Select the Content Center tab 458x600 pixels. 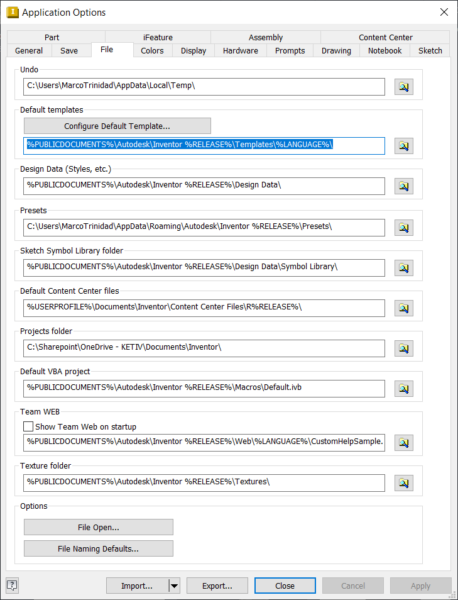coord(385,37)
